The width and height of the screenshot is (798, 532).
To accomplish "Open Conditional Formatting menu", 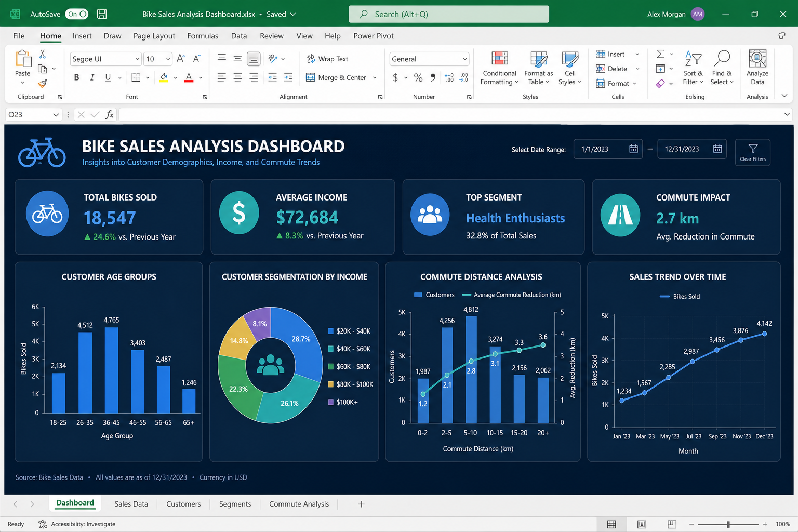I will pyautogui.click(x=499, y=68).
